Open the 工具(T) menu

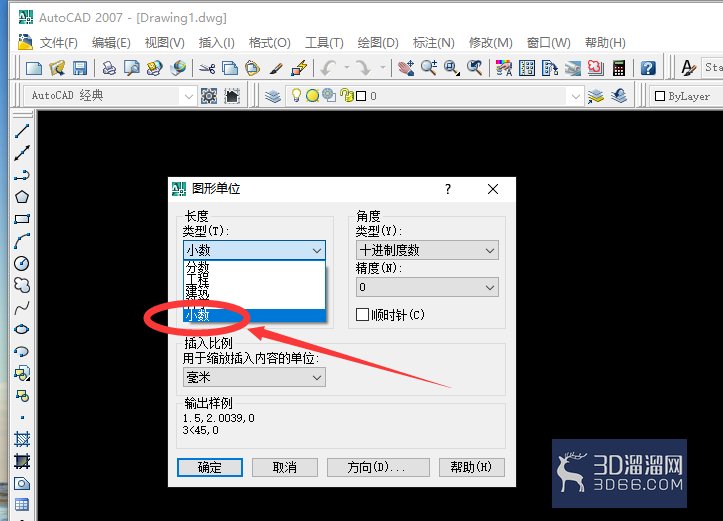324,43
